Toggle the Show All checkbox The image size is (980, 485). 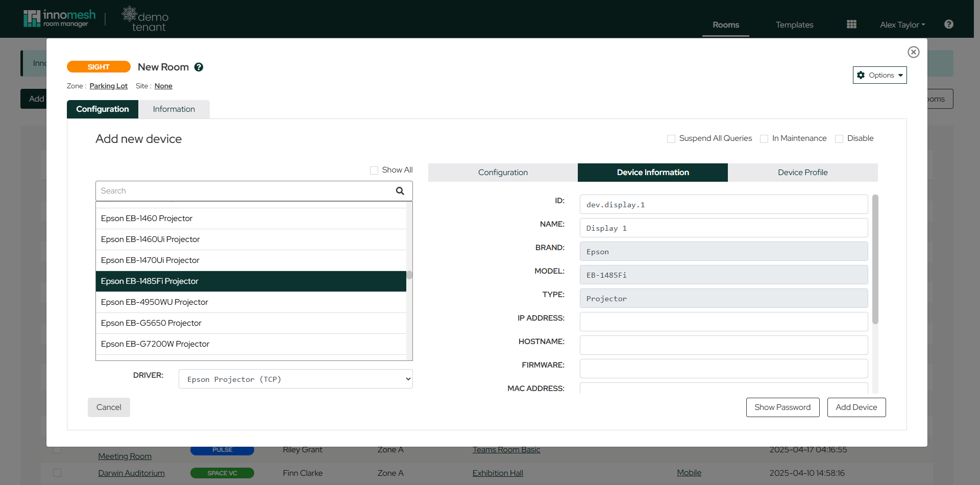(x=374, y=171)
